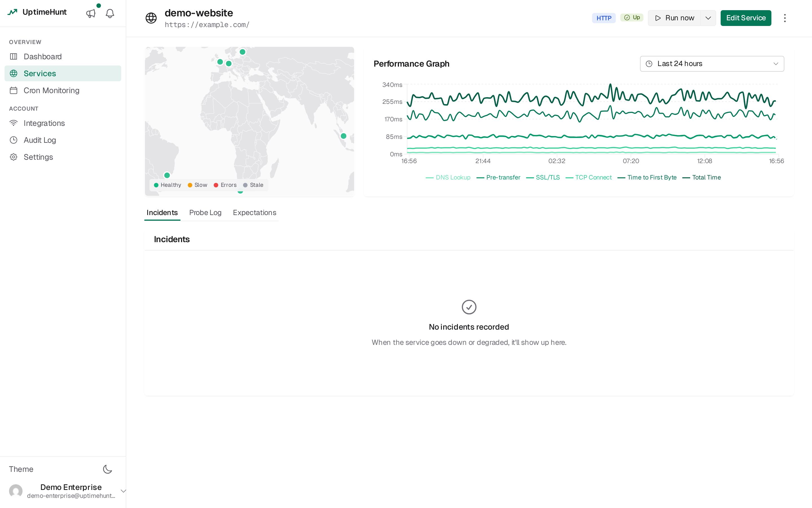This screenshot has width=812, height=508.
Task: Click the clock icon in the time range selector
Action: click(649, 64)
